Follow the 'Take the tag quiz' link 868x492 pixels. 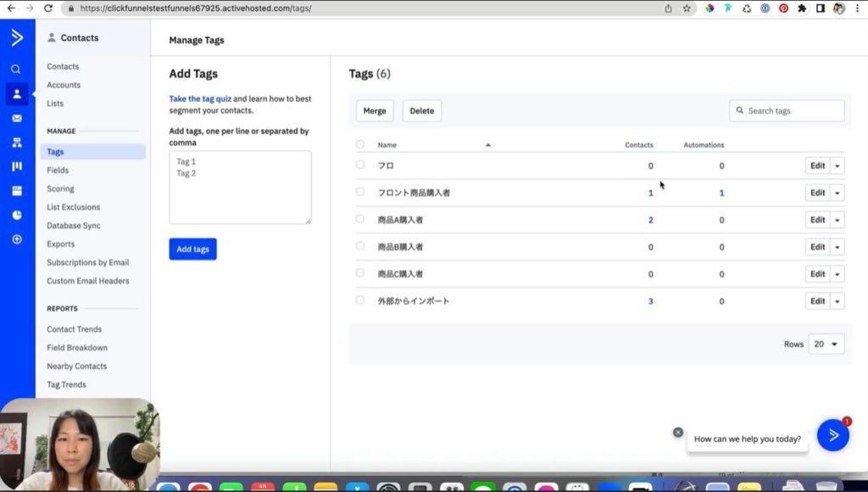click(x=200, y=98)
